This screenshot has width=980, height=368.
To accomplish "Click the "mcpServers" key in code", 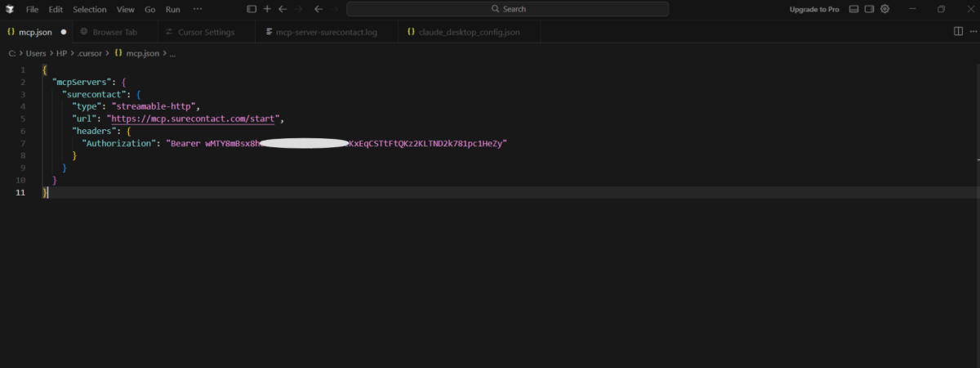I will pyautogui.click(x=82, y=83).
